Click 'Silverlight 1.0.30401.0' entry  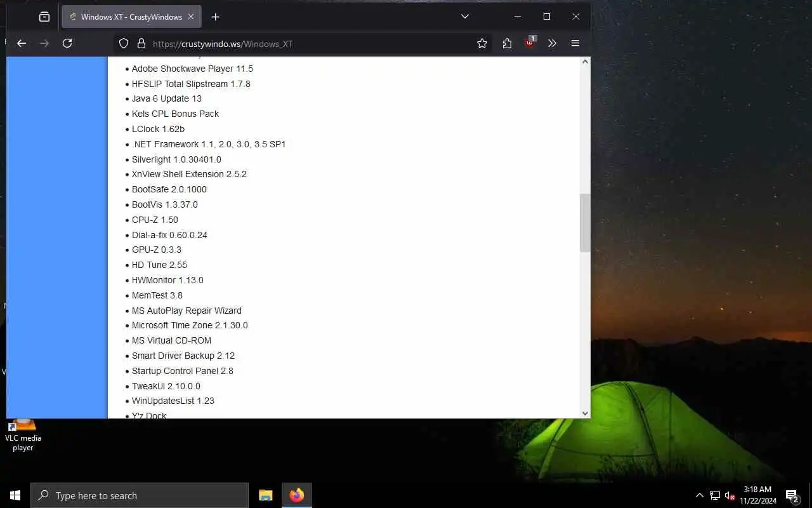[x=176, y=159]
